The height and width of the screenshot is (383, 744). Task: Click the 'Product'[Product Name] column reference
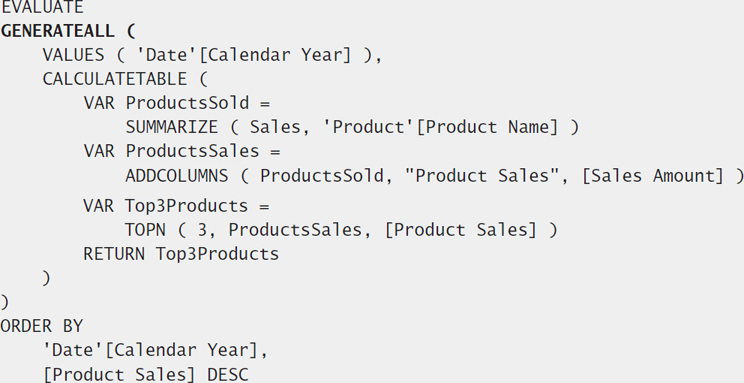pos(440,127)
